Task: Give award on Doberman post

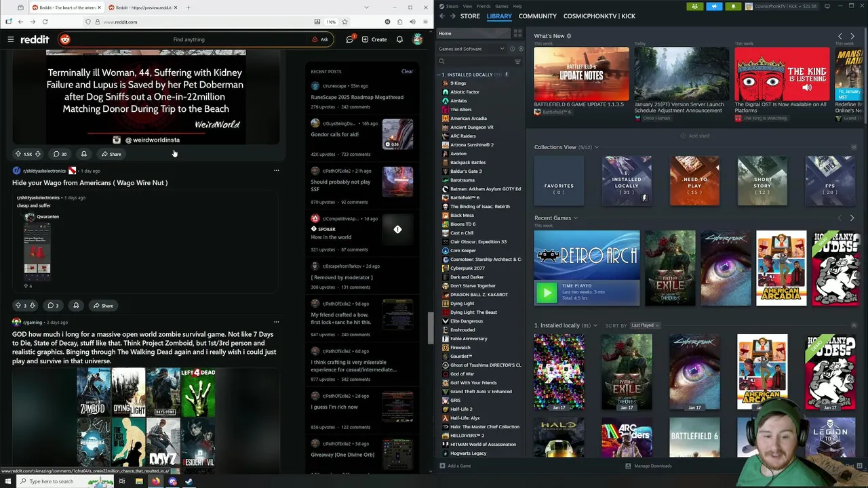Action: click(x=83, y=154)
